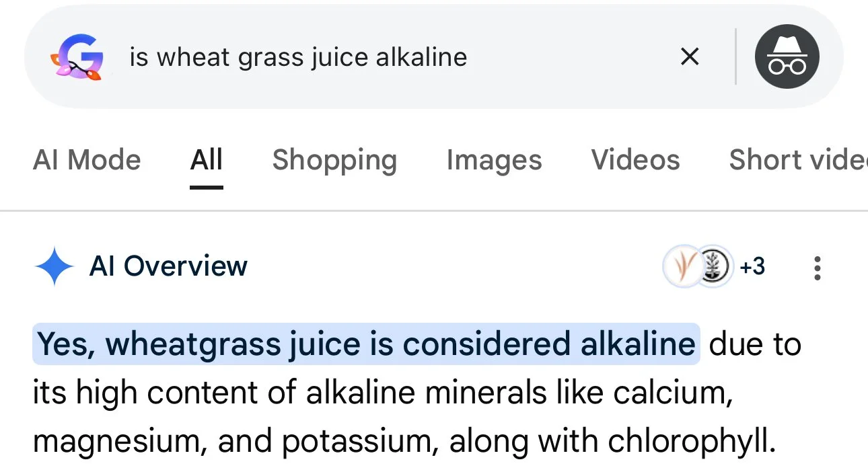Switch to the AI Mode tab
Screen dimensions: 868x472
tap(87, 160)
